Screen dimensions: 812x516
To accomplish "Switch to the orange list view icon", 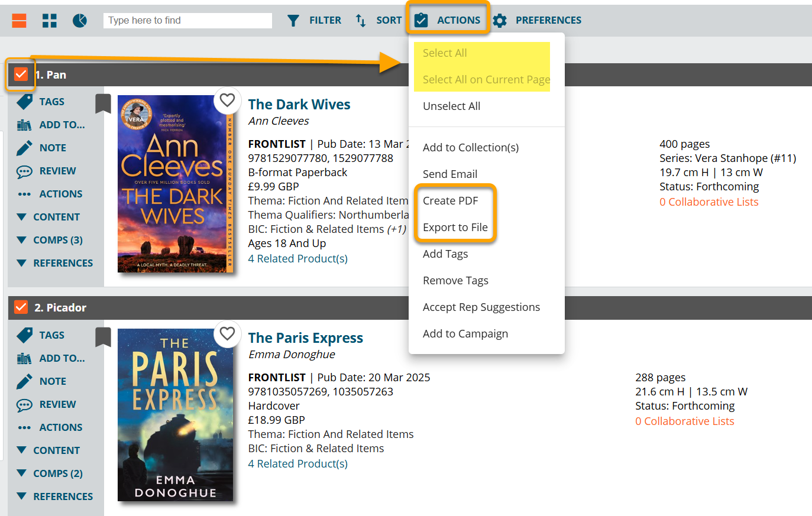I will pyautogui.click(x=20, y=21).
